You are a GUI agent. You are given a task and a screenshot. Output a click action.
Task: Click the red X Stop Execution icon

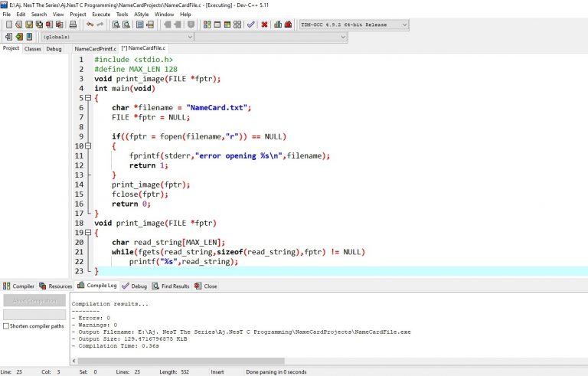tap(264, 25)
